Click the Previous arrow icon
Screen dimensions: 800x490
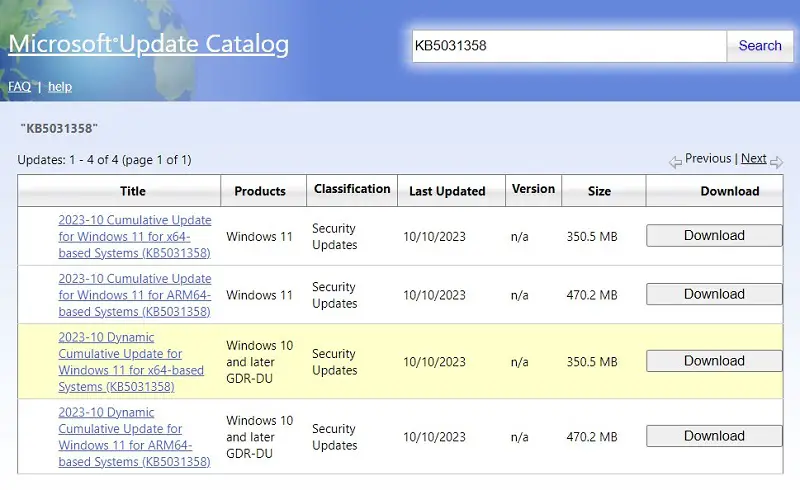[675, 162]
